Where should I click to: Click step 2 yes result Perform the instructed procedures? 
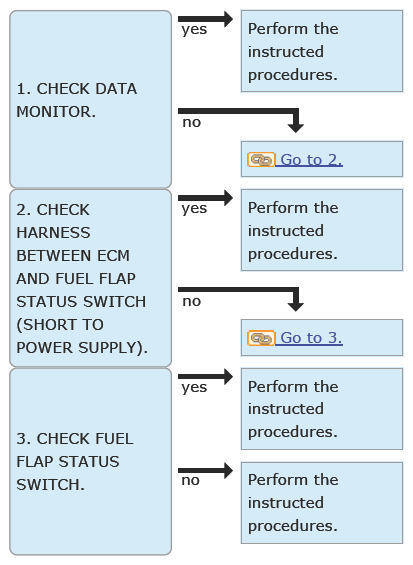(322, 230)
